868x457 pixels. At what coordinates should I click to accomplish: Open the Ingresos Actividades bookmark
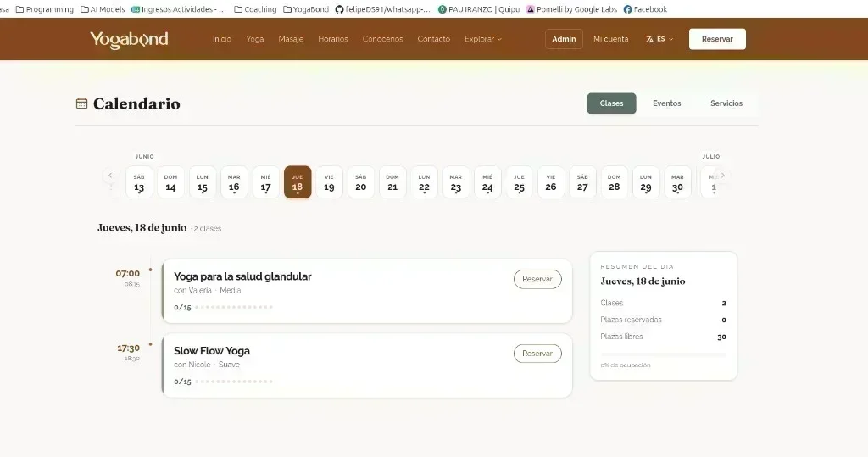179,9
